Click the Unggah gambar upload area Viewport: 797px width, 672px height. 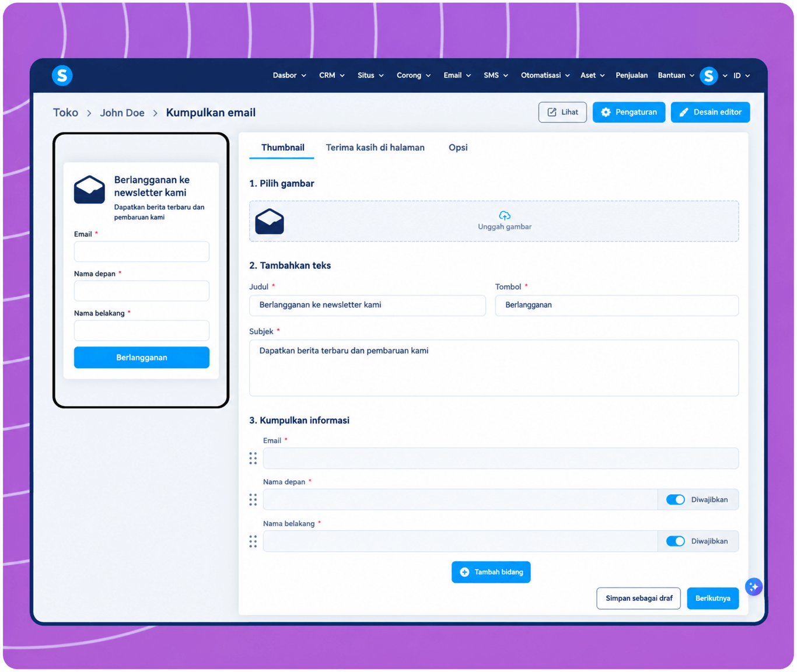click(494, 221)
